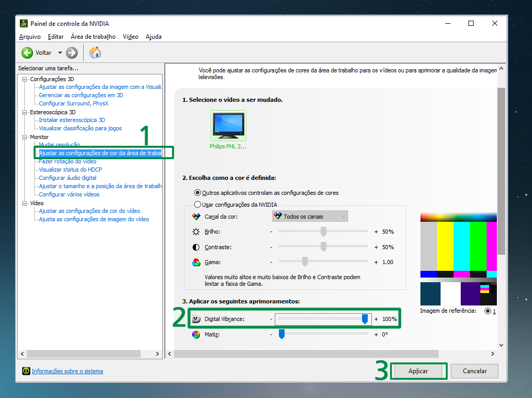Open the Ajuda menu
This screenshot has height=398, width=532.
154,37
